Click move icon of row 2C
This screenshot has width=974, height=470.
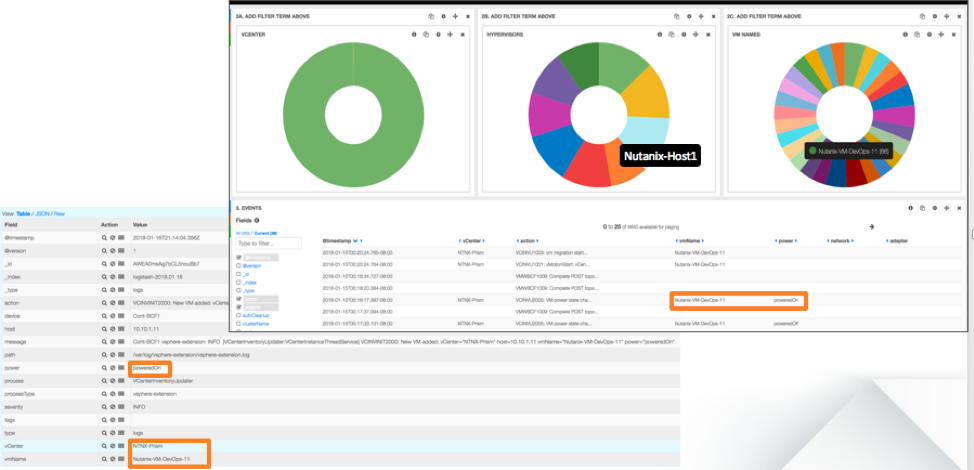(x=946, y=17)
